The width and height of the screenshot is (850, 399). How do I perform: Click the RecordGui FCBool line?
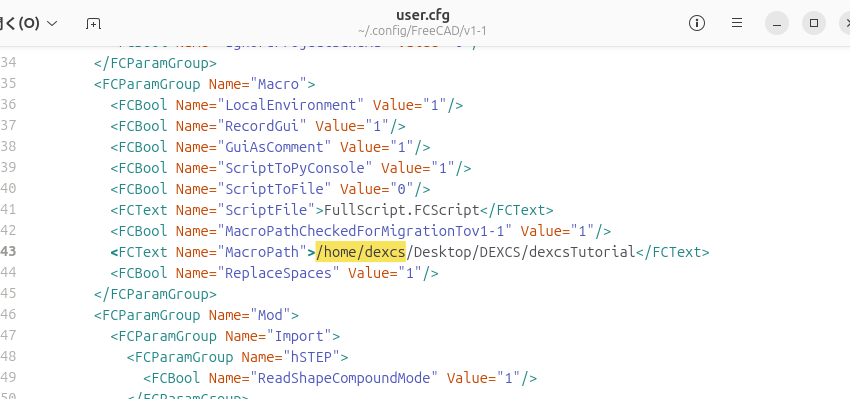pyautogui.click(x=258, y=126)
